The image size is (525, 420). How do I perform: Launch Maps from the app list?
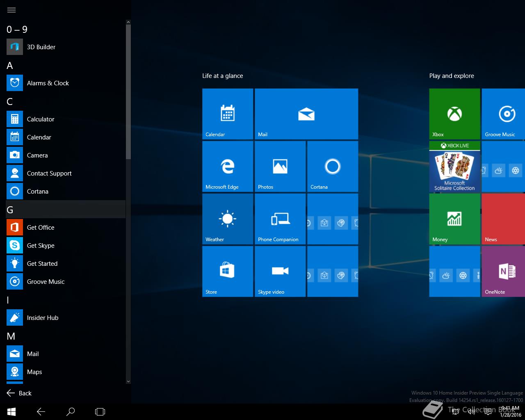click(x=66, y=372)
